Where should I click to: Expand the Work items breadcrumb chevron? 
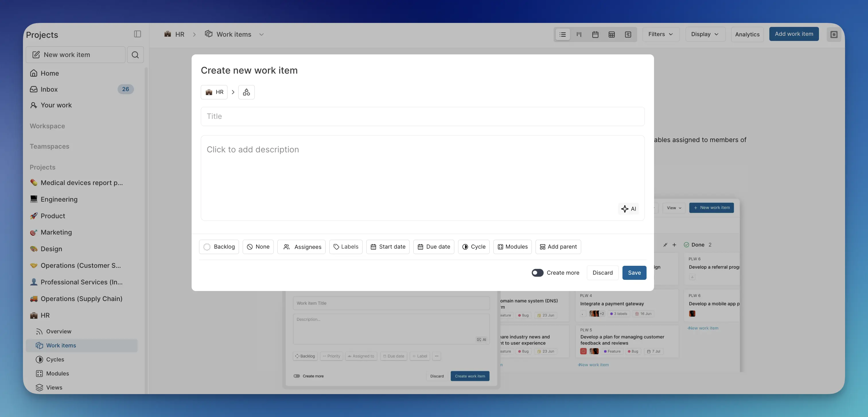pyautogui.click(x=261, y=34)
